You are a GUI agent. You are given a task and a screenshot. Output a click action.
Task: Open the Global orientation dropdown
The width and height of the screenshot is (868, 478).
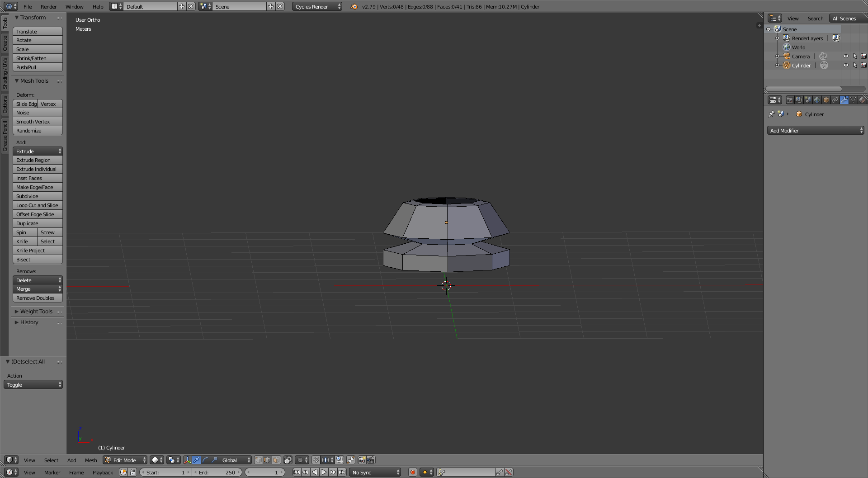(235, 460)
